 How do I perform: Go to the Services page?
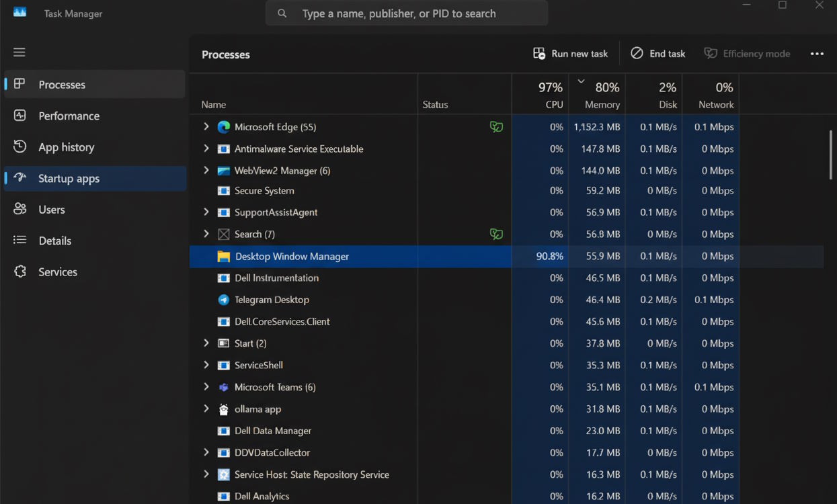click(58, 271)
